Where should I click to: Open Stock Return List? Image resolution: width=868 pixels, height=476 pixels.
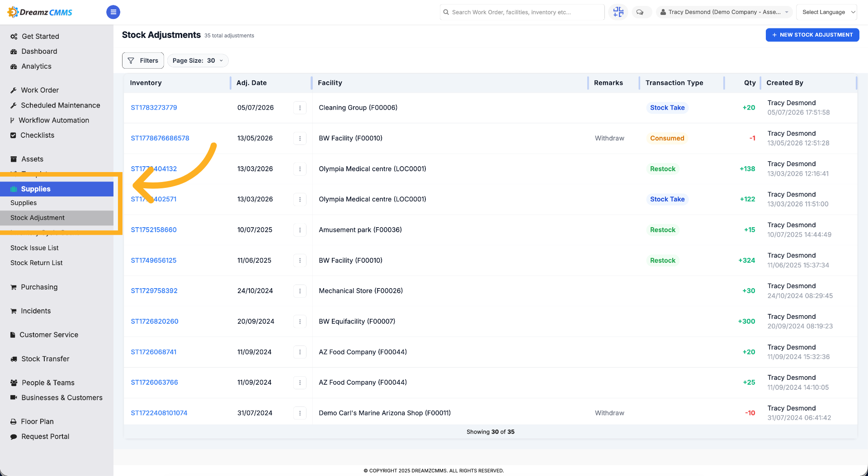pos(36,263)
